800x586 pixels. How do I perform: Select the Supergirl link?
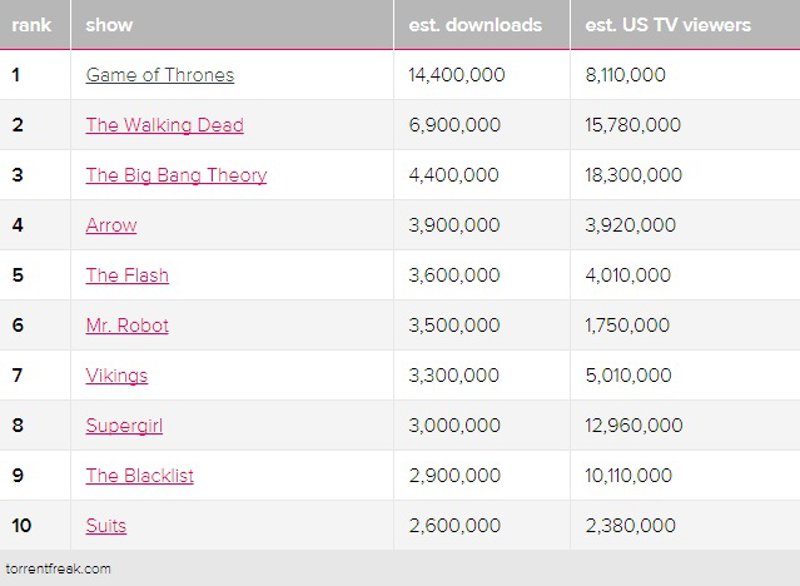point(124,425)
